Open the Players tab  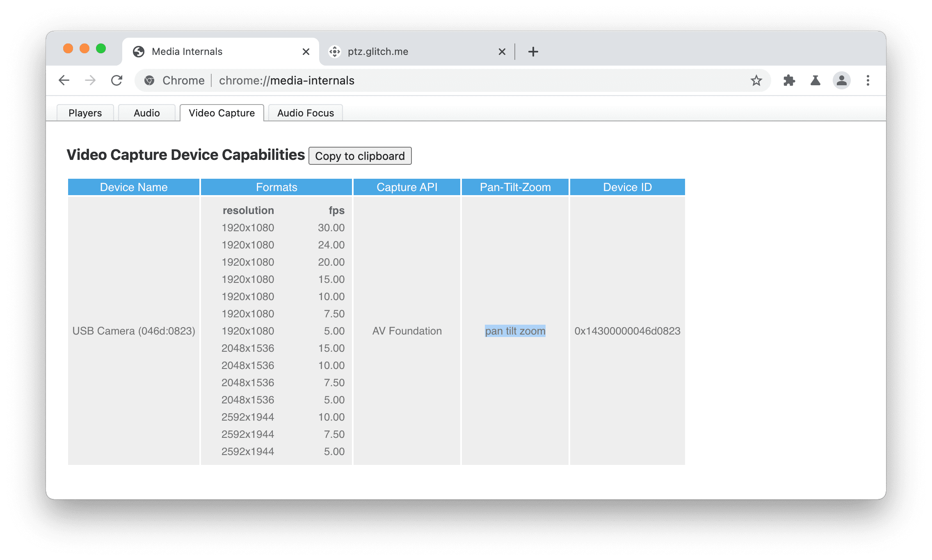pos(85,112)
